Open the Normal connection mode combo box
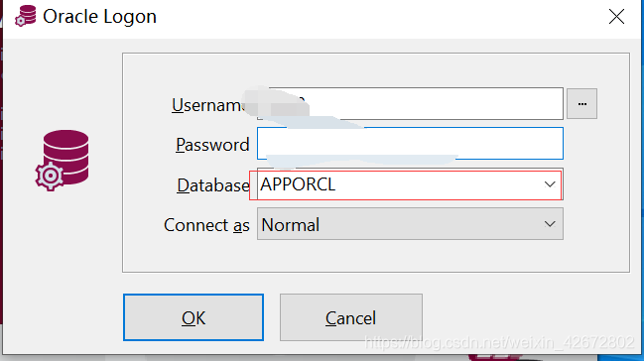 coord(410,224)
